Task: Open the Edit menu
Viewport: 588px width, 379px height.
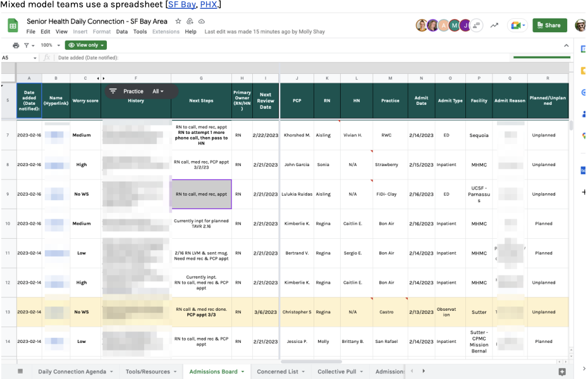Action: tap(46, 32)
